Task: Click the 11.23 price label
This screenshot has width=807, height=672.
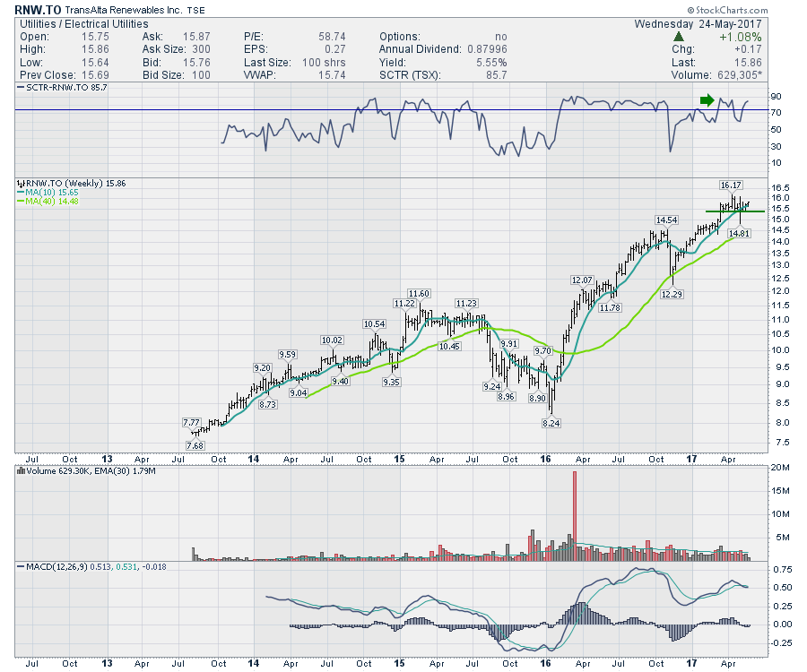Action: pyautogui.click(x=466, y=304)
